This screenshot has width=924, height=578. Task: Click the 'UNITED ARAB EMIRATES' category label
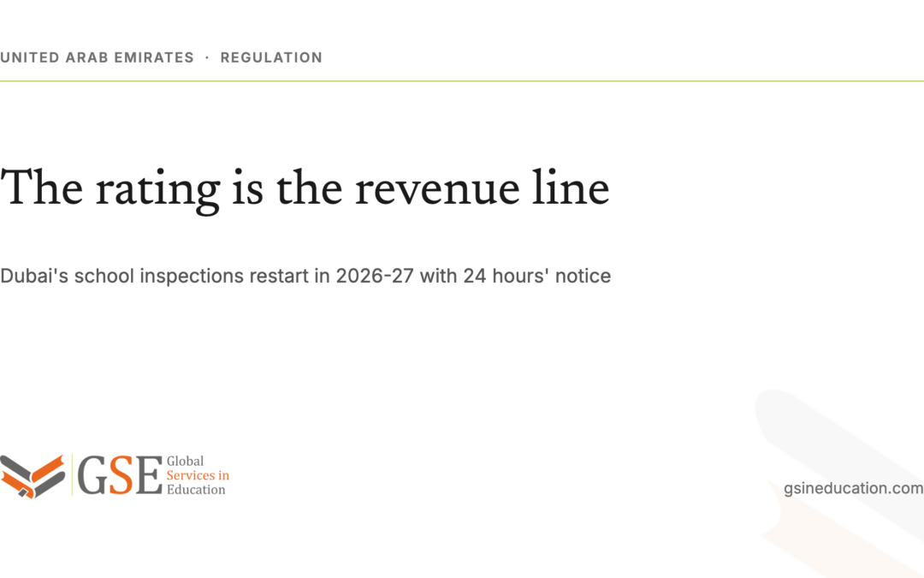point(97,57)
